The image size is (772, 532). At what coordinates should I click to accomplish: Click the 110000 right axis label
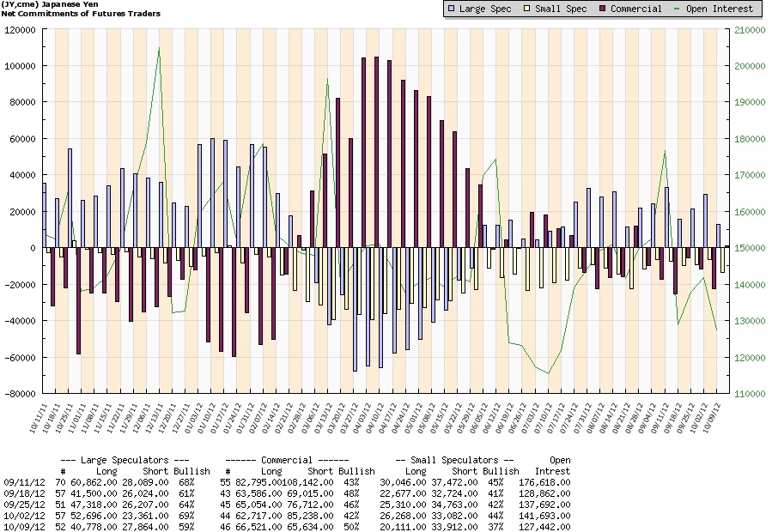click(x=750, y=394)
